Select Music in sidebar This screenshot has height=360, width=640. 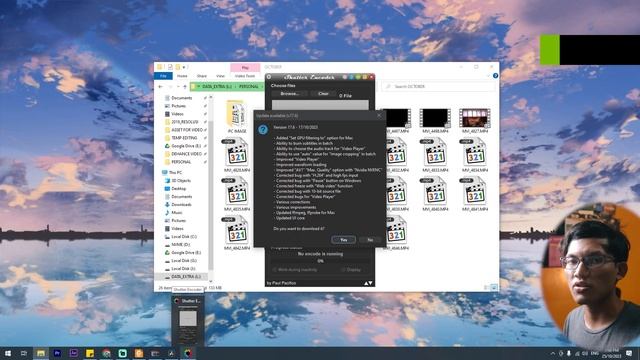point(177,213)
